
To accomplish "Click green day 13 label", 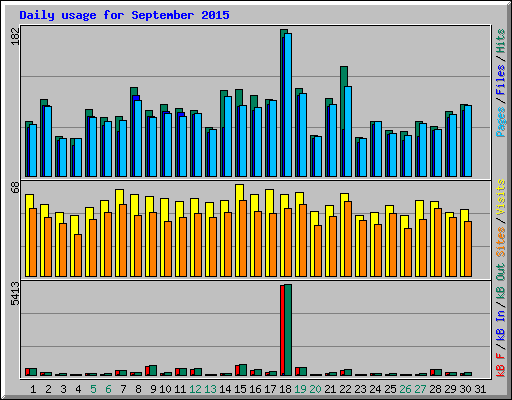I will pos(210,389).
